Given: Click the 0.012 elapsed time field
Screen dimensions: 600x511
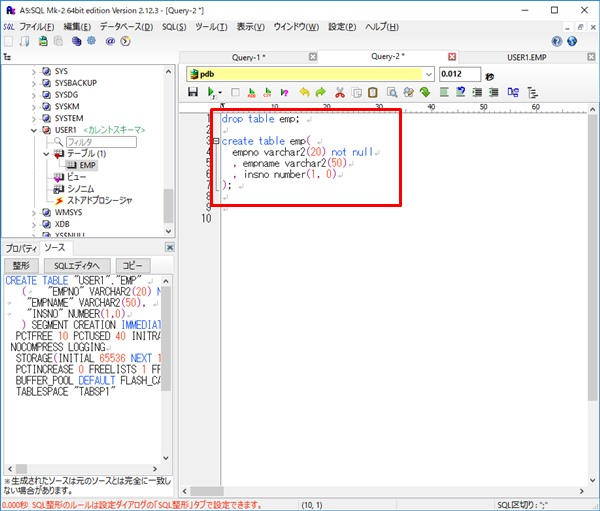Looking at the screenshot, I should point(460,74).
